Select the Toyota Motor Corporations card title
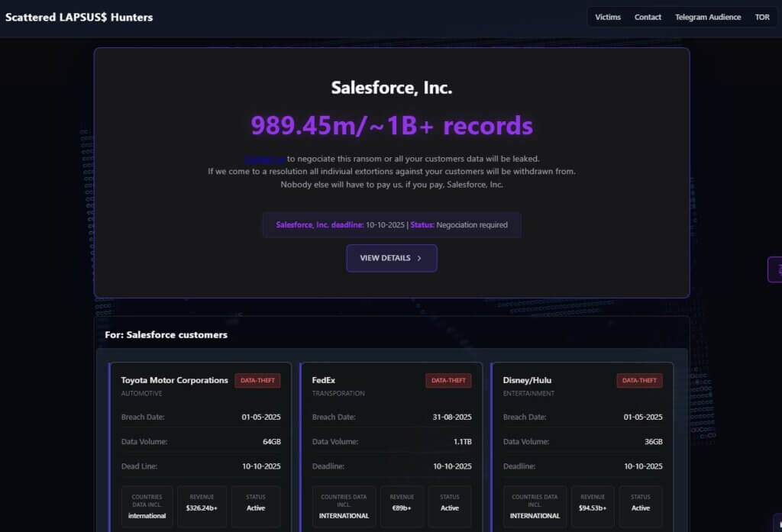 [x=174, y=380]
